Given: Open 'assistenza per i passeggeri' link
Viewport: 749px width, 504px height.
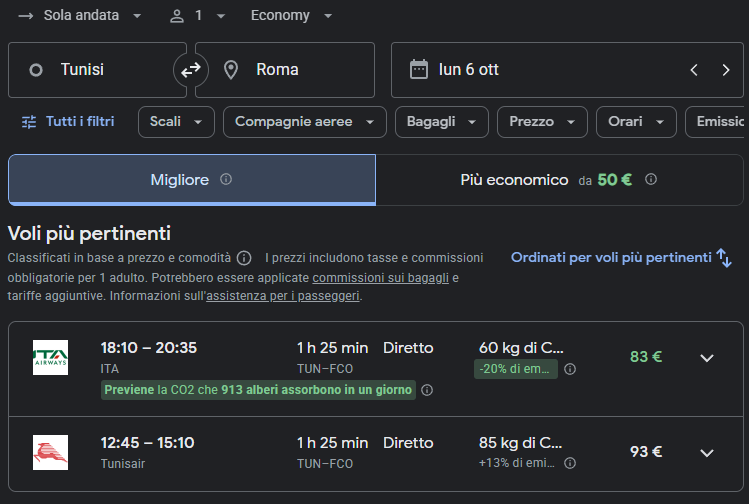Looking at the screenshot, I should click(283, 296).
